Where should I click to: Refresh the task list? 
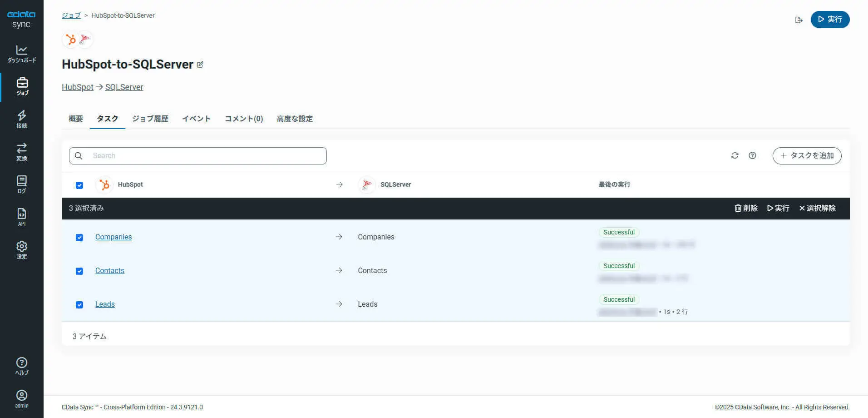tap(735, 155)
